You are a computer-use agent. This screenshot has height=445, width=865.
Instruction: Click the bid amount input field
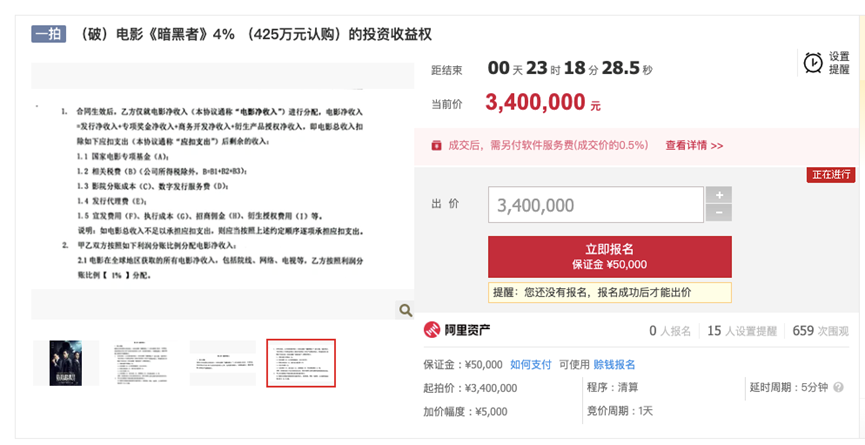[x=596, y=205]
